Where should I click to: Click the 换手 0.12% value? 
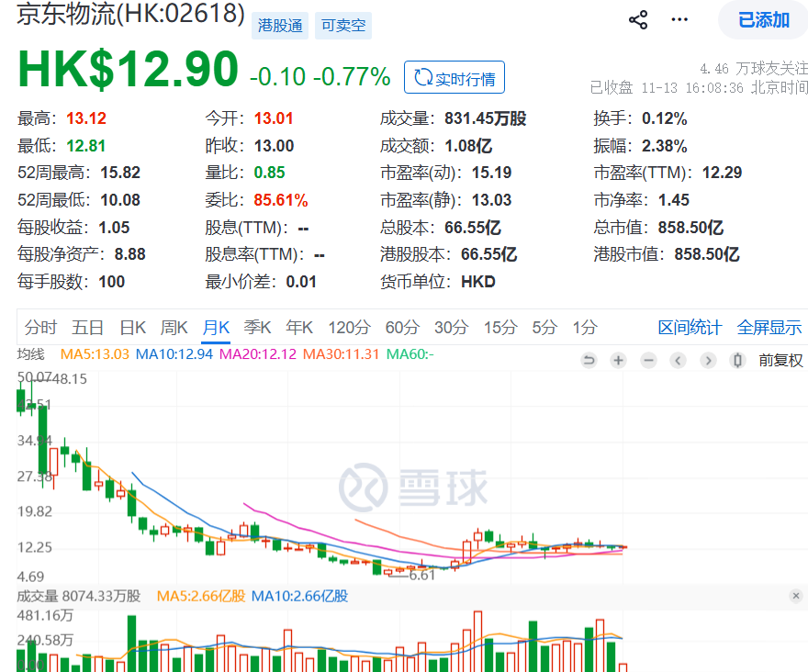[x=664, y=118]
